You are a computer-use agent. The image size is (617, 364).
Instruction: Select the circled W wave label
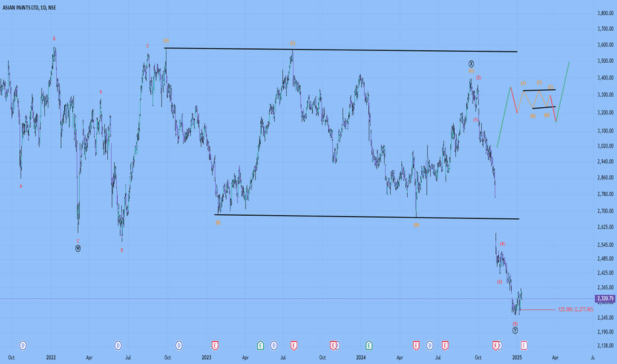click(78, 248)
